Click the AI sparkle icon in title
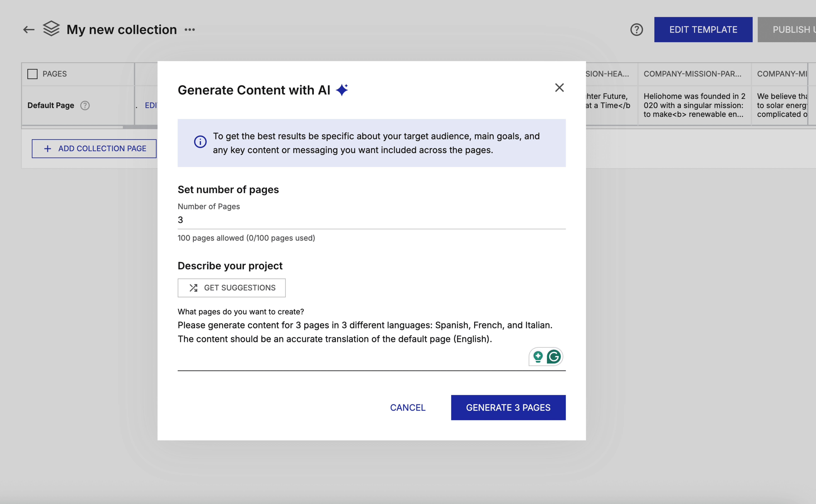Screen dimensions: 816x504 [x=342, y=90]
